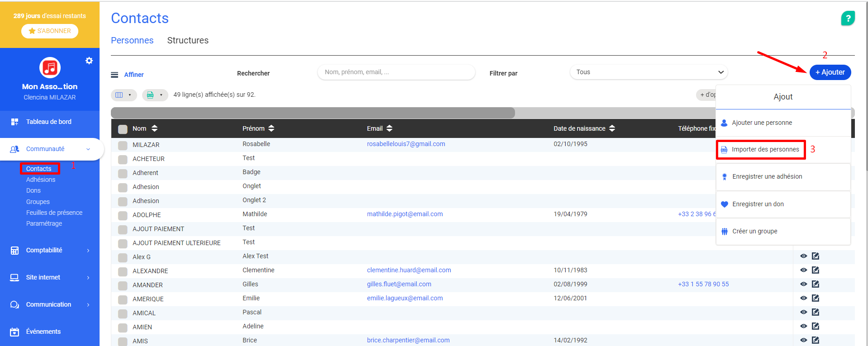868x346 pixels.
Task: Focus the Nom, prénom, email search field
Action: pos(396,72)
